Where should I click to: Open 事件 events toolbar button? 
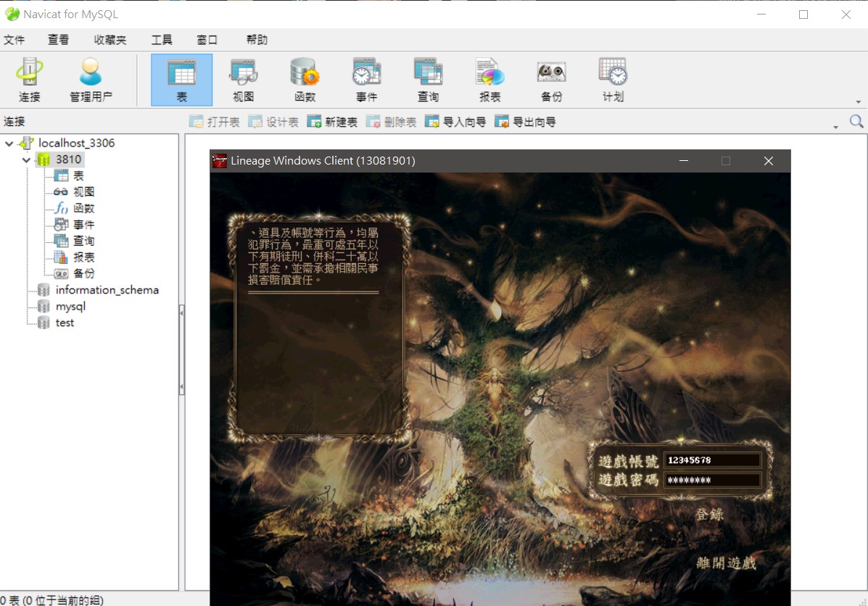click(x=366, y=80)
